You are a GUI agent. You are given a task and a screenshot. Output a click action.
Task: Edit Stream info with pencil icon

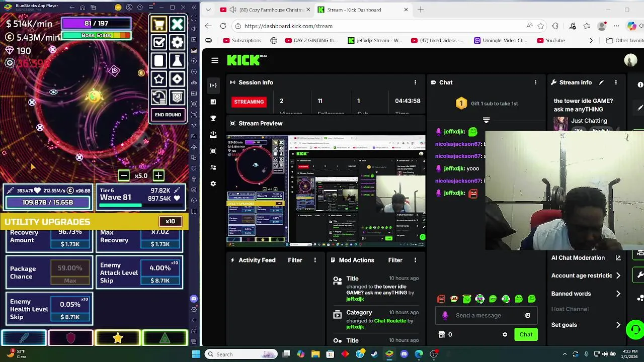point(601,82)
